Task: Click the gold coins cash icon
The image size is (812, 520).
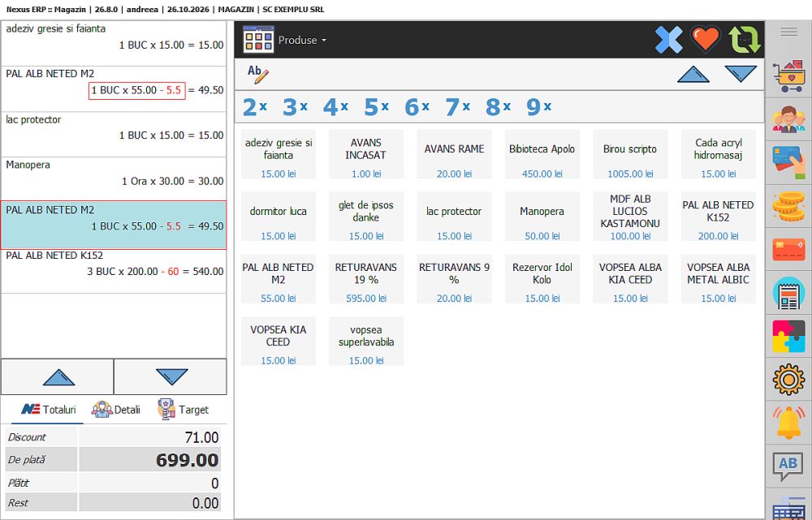Action: (x=788, y=206)
